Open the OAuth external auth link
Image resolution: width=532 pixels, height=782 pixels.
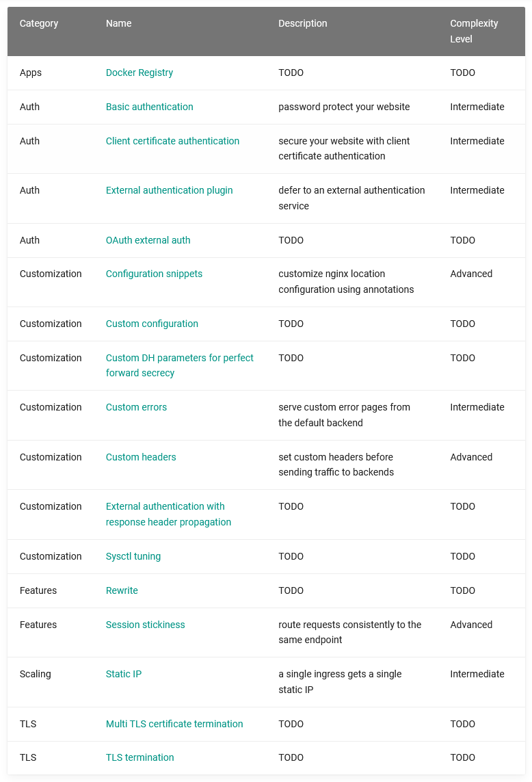point(148,240)
